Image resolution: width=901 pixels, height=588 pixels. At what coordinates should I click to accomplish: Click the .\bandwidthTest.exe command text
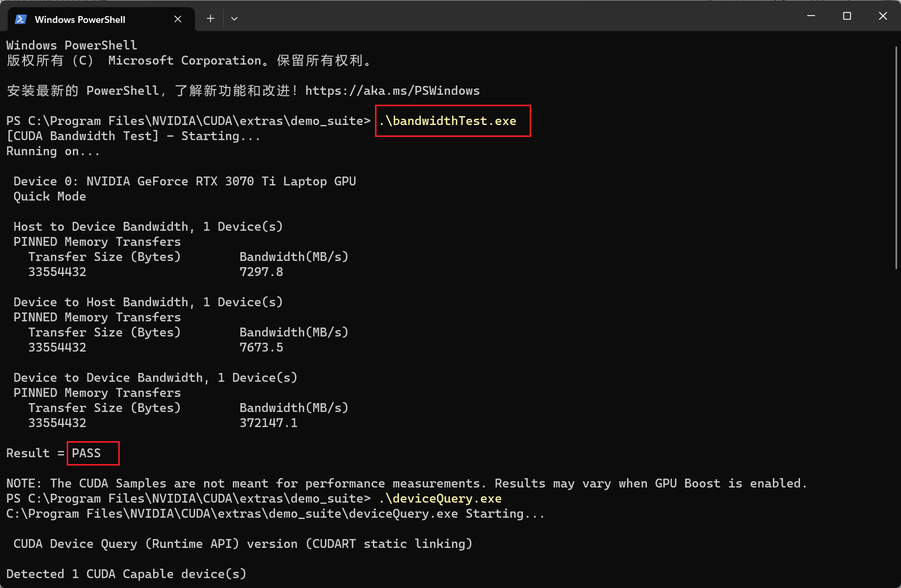(x=447, y=121)
